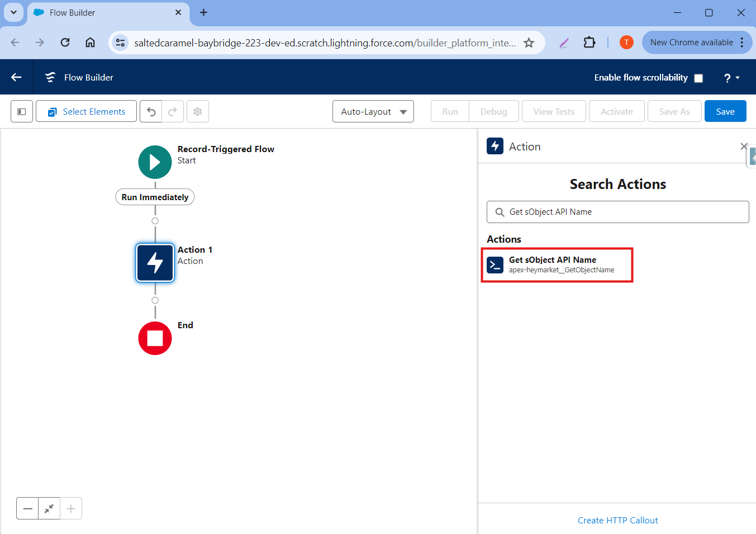Toggle the left toolbox panel icon
This screenshot has width=756, height=534.
[22, 111]
